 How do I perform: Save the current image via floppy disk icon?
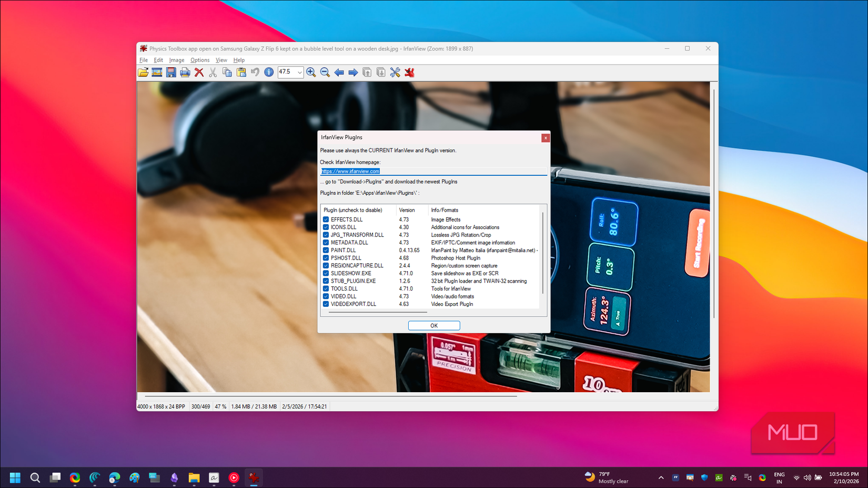click(x=171, y=72)
